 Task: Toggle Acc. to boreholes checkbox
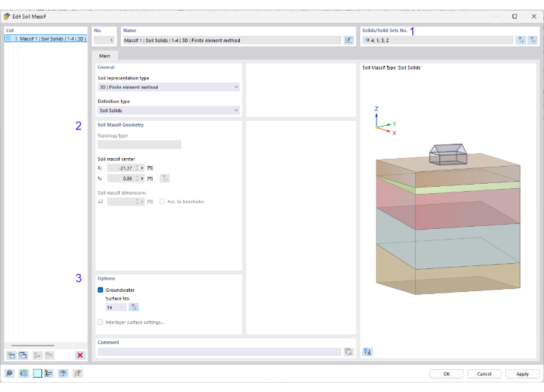[x=162, y=202]
